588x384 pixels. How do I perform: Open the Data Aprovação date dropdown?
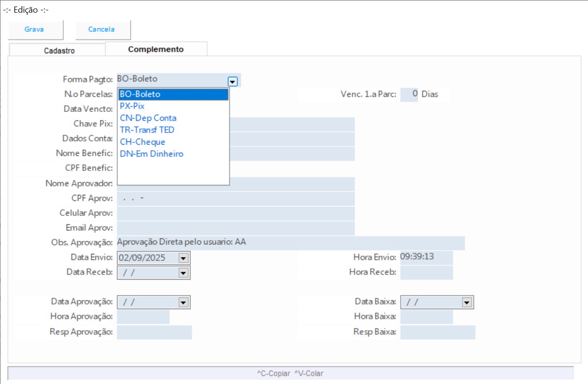pos(183,303)
